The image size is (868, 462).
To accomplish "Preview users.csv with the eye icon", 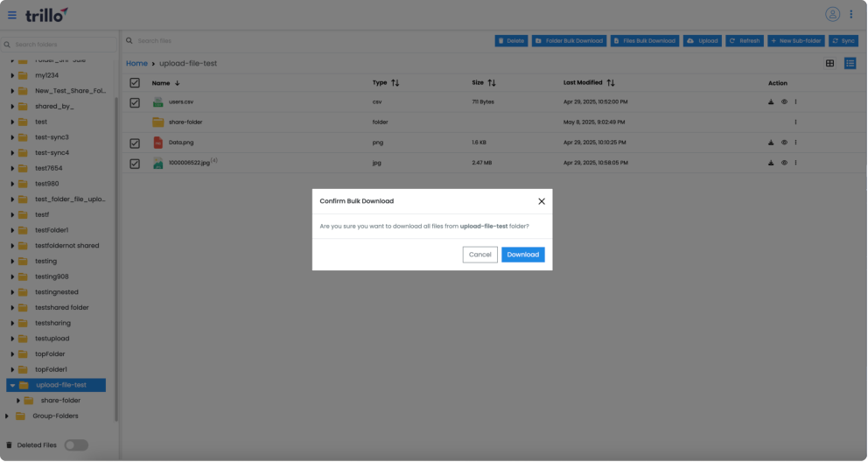I will [784, 101].
